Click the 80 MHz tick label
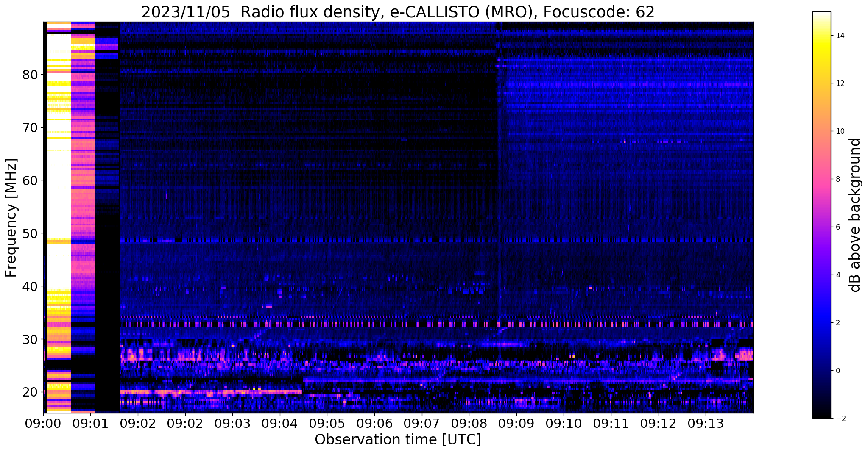This screenshot has height=452, width=868. pos(30,75)
